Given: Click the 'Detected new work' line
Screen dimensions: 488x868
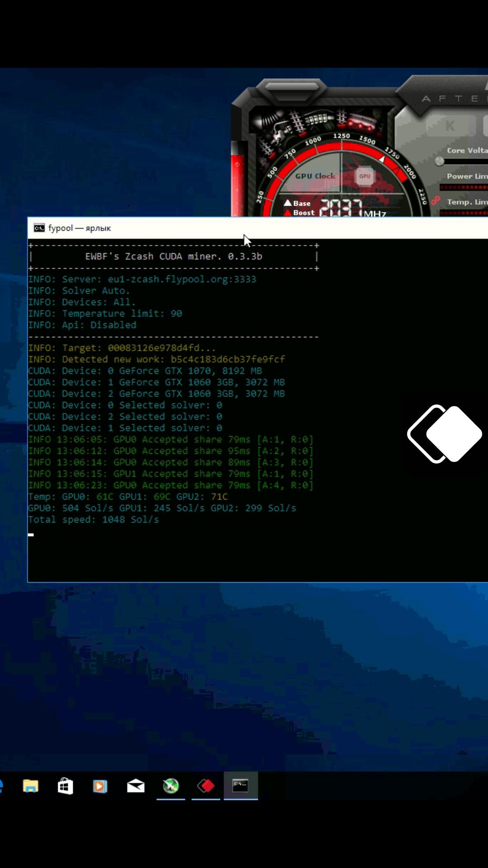Looking at the screenshot, I should (156, 359).
